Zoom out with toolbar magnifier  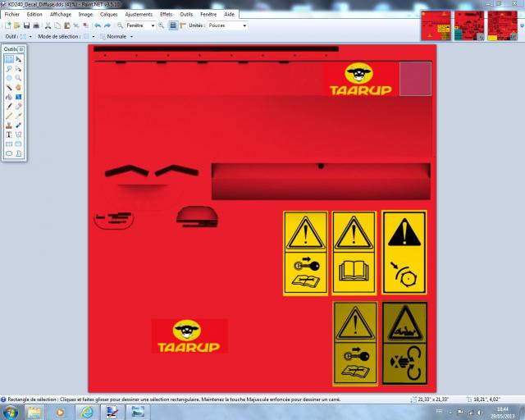tap(120, 25)
